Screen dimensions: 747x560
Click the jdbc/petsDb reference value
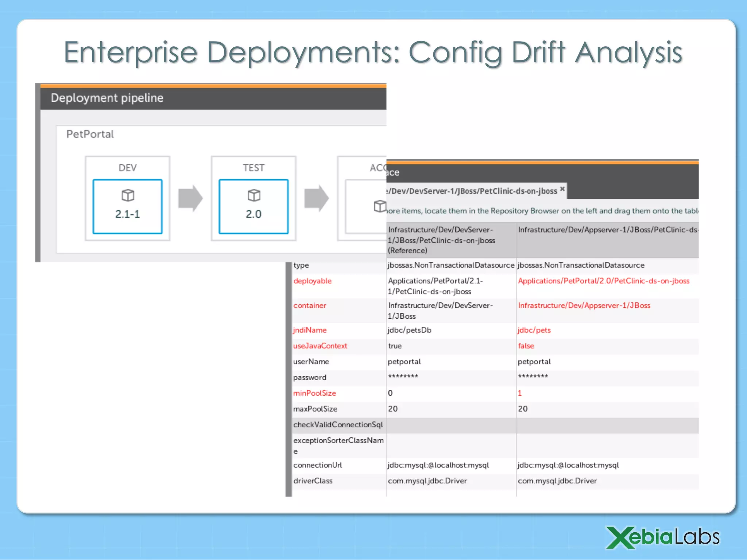(x=410, y=330)
